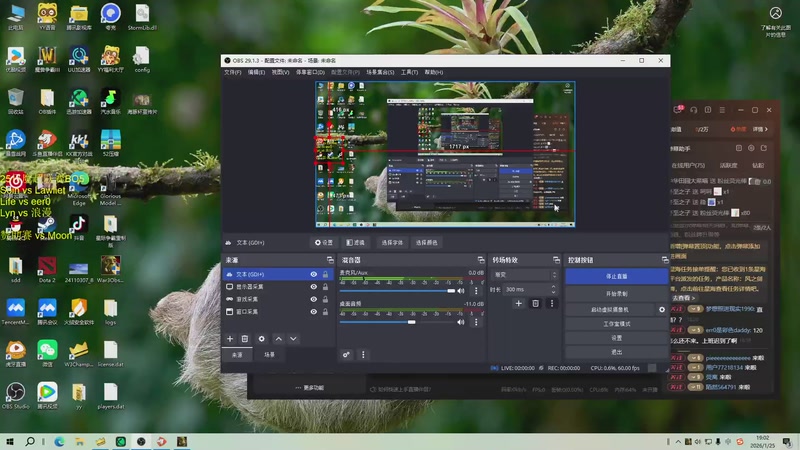Open the 帮助(H) Help menu

tap(434, 72)
